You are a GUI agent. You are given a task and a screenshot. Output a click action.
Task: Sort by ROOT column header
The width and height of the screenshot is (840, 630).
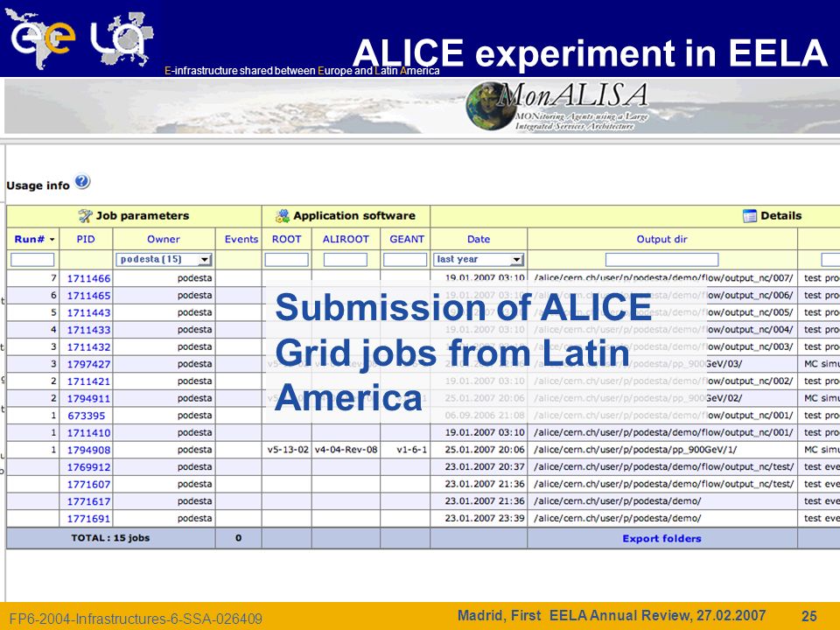tap(287, 239)
